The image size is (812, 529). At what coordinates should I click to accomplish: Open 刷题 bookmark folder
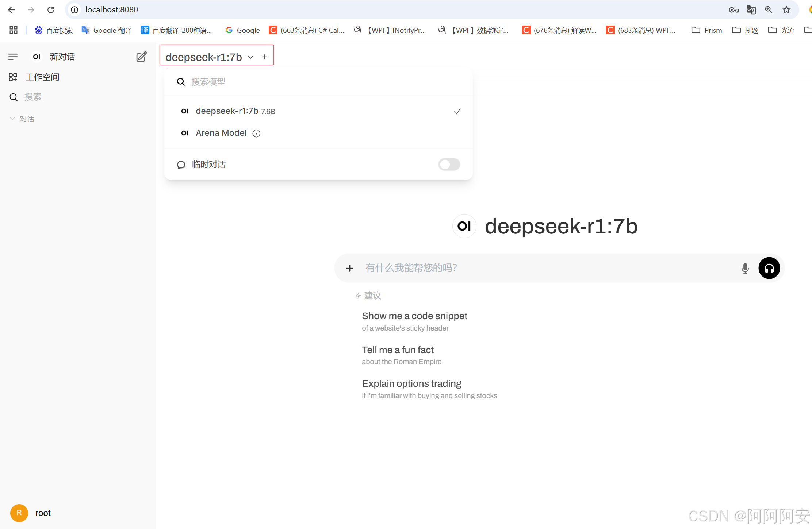click(745, 30)
